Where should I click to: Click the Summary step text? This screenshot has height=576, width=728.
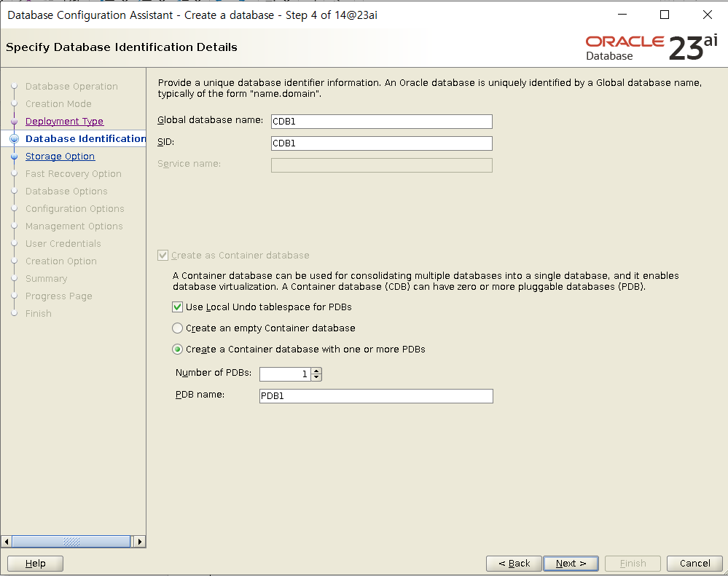click(x=47, y=279)
